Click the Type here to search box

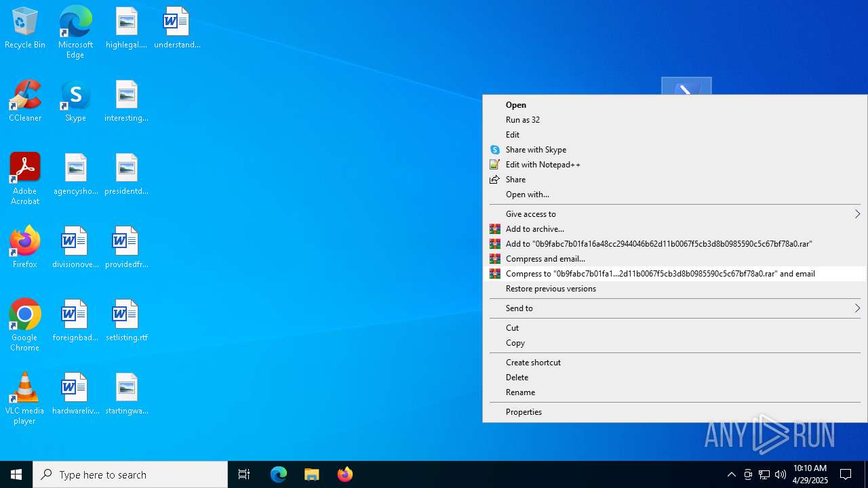coord(130,474)
